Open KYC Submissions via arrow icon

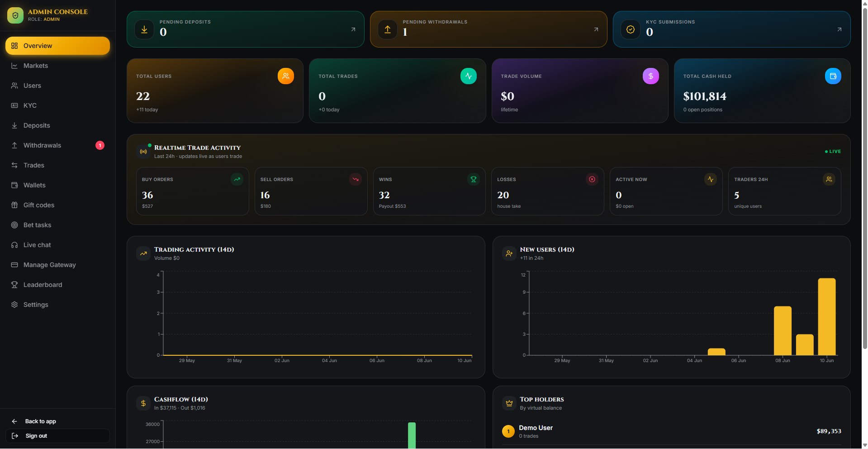[840, 29]
